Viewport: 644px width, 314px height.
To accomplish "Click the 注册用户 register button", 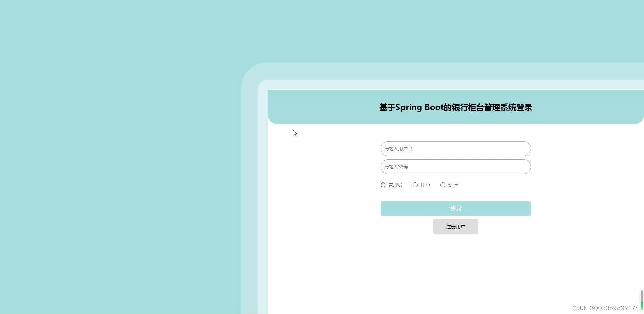I will (455, 227).
